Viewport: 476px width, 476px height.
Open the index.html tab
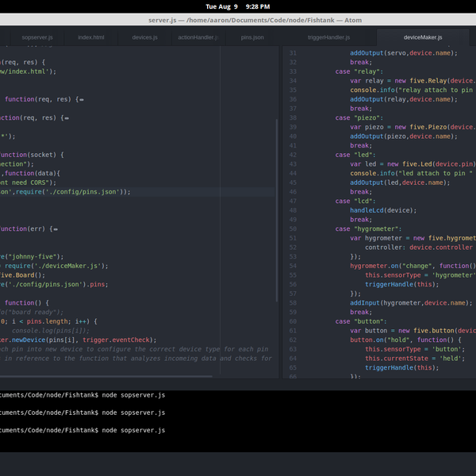click(90, 37)
